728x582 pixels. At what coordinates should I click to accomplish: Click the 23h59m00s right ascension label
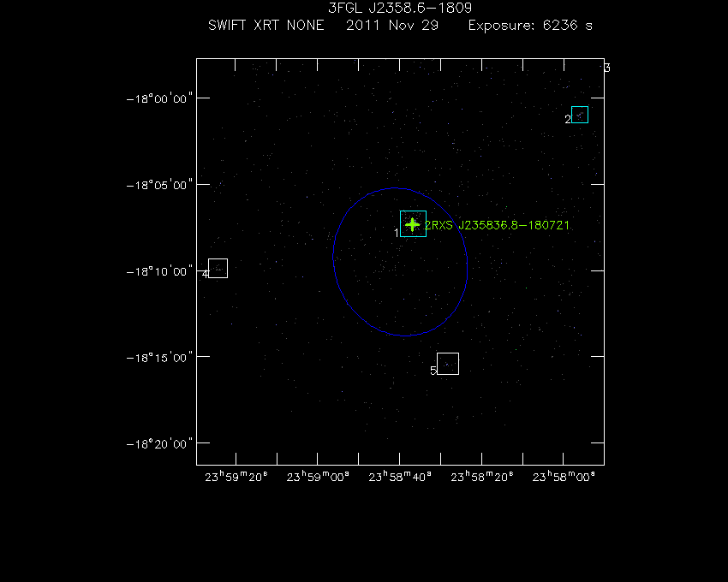(318, 477)
